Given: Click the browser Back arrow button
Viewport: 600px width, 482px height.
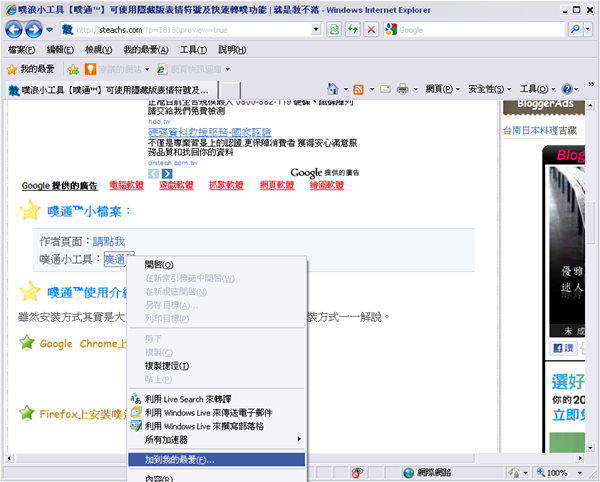Looking at the screenshot, I should (16, 30).
